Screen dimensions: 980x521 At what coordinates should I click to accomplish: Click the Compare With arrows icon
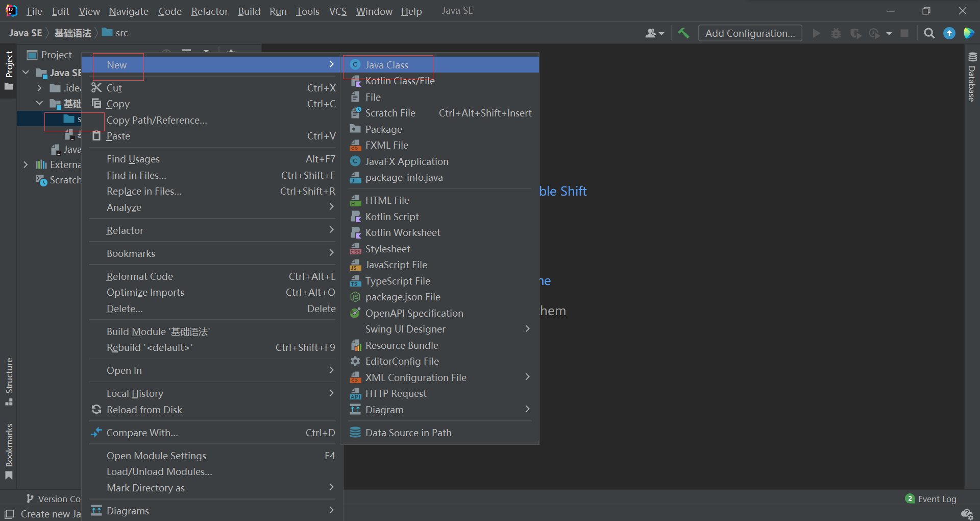[96, 433]
